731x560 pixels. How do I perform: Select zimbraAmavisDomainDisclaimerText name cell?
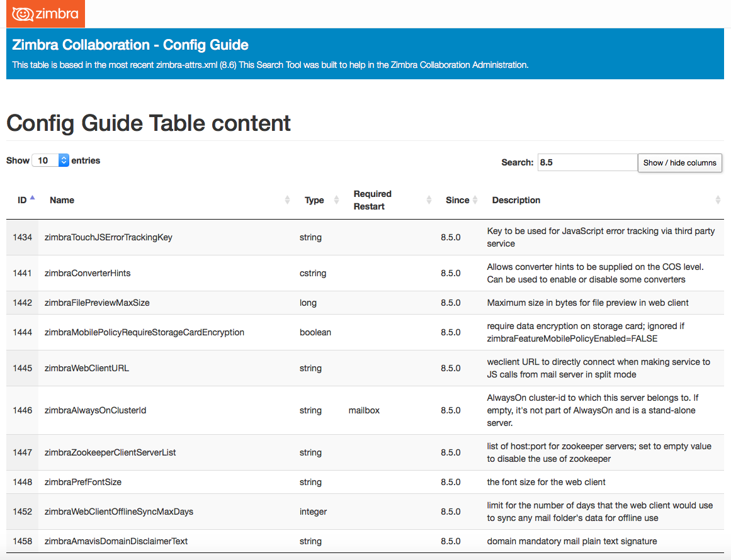pyautogui.click(x=166, y=541)
